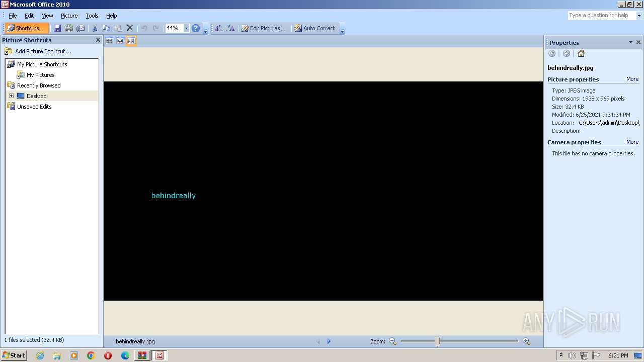Open the View menu
The width and height of the screenshot is (644, 362).
click(47, 16)
